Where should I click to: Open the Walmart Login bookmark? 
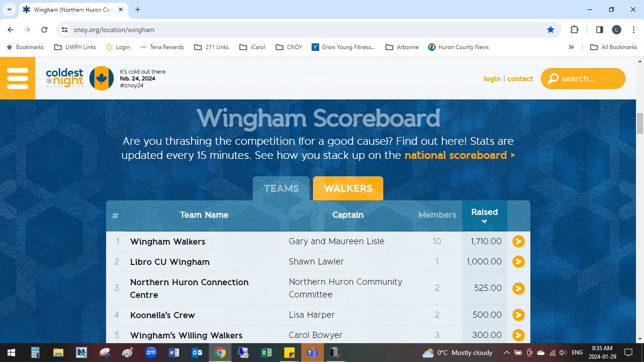click(x=118, y=47)
